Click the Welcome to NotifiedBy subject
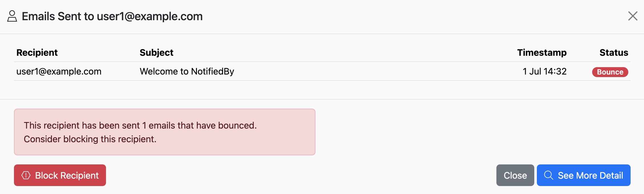Screen dimensions: 644x194 [187, 71]
